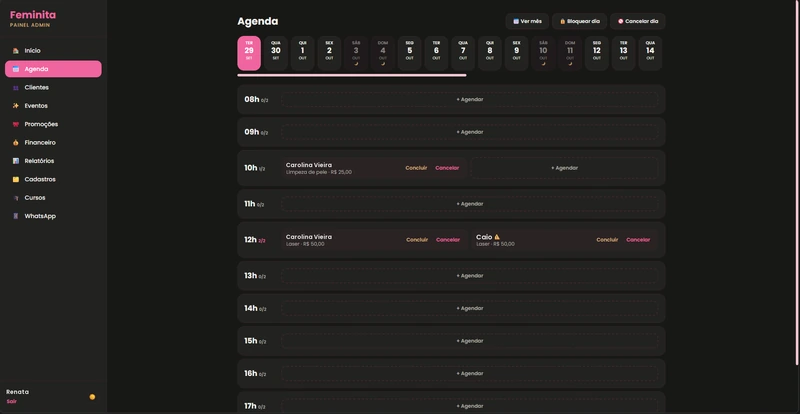Select Saturday 10 OUT day
Viewport: 800px width, 414px height.
click(x=543, y=53)
